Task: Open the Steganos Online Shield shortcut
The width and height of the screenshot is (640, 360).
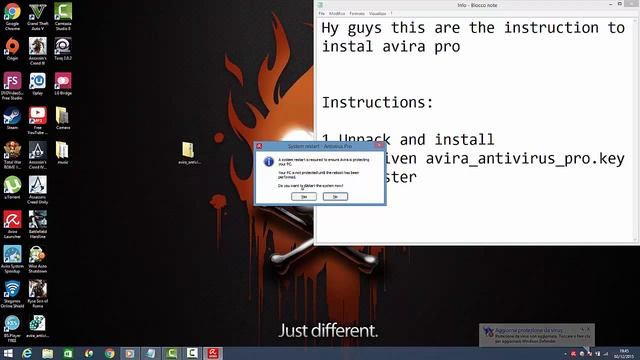Action: (x=12, y=294)
